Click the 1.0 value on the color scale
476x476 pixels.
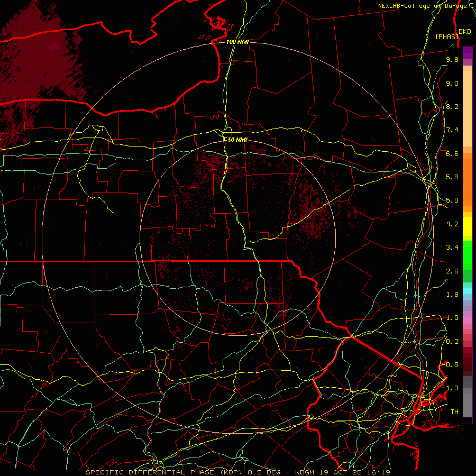(x=452, y=318)
